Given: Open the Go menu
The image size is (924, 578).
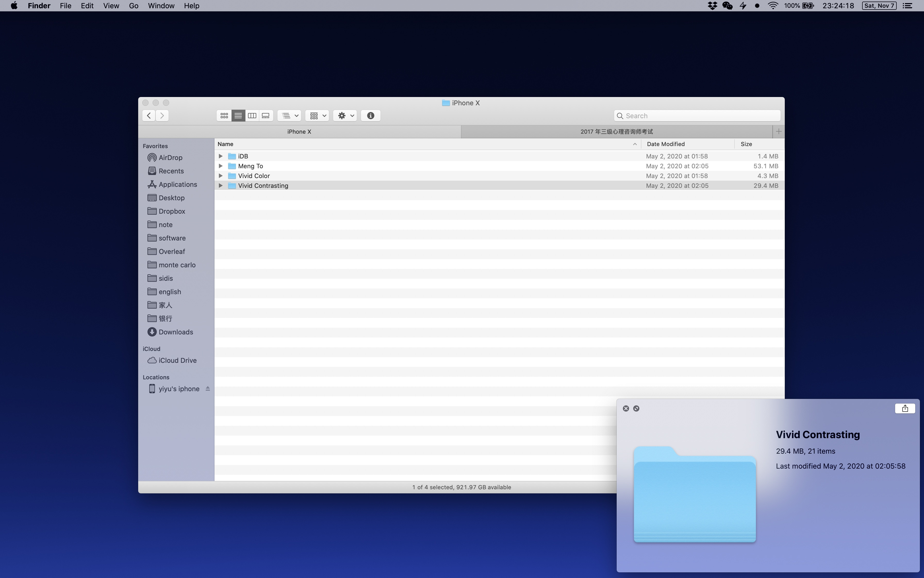Looking at the screenshot, I should click(x=133, y=6).
